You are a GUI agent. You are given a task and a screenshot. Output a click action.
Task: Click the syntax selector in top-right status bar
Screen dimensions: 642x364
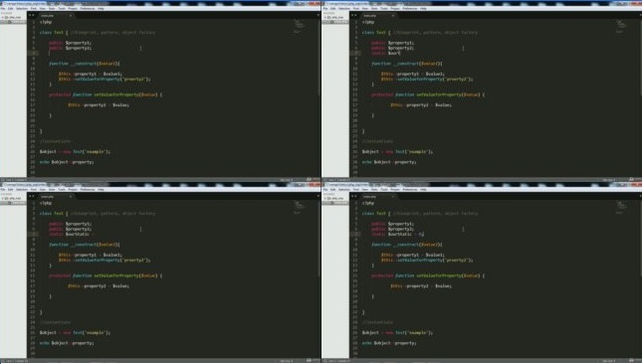point(631,180)
